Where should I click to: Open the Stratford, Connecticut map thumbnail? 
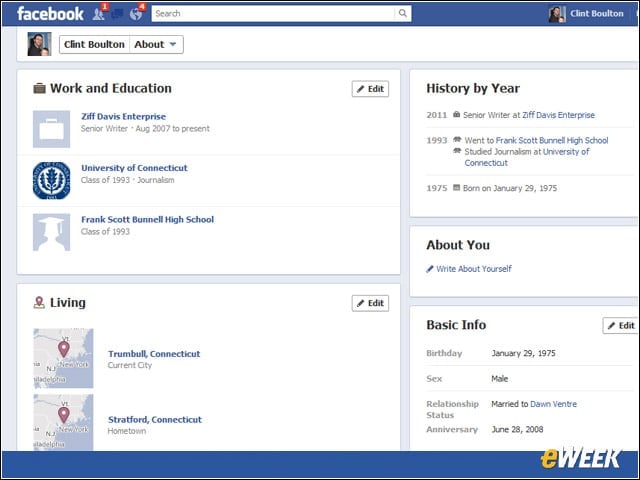pos(63,422)
